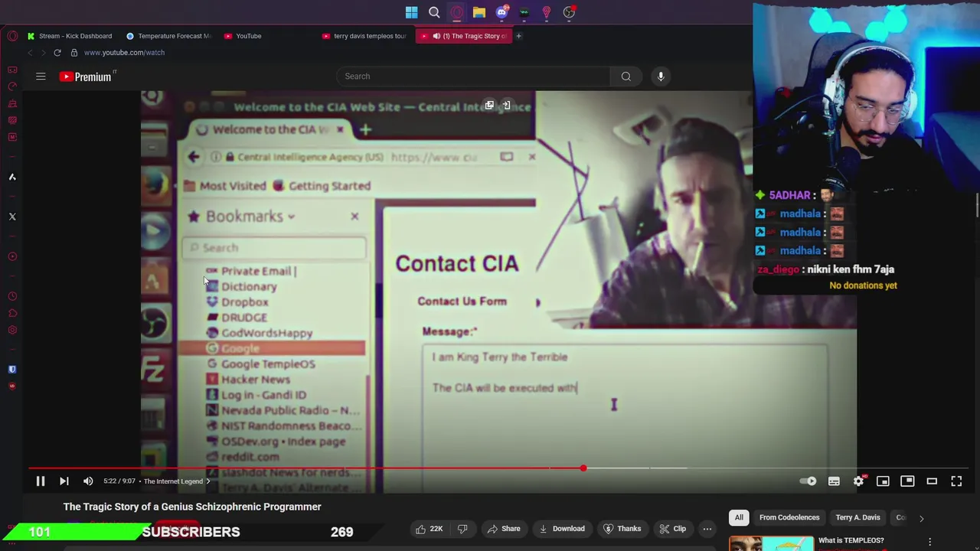Open a new browser tab
980x551 pixels.
click(x=518, y=36)
